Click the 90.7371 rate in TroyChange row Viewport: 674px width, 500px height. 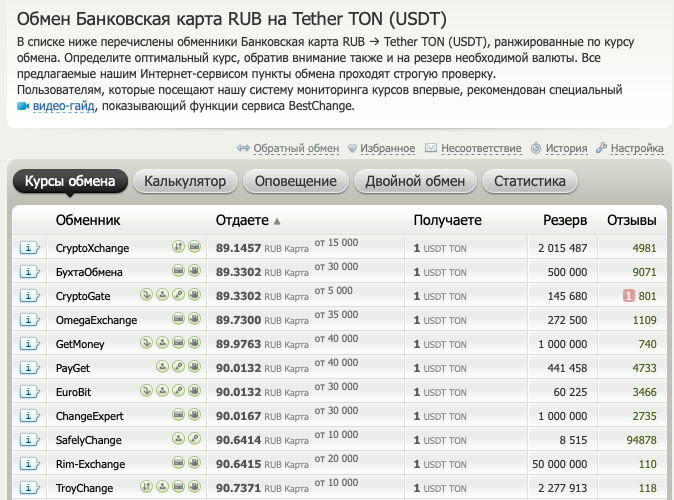point(238,488)
